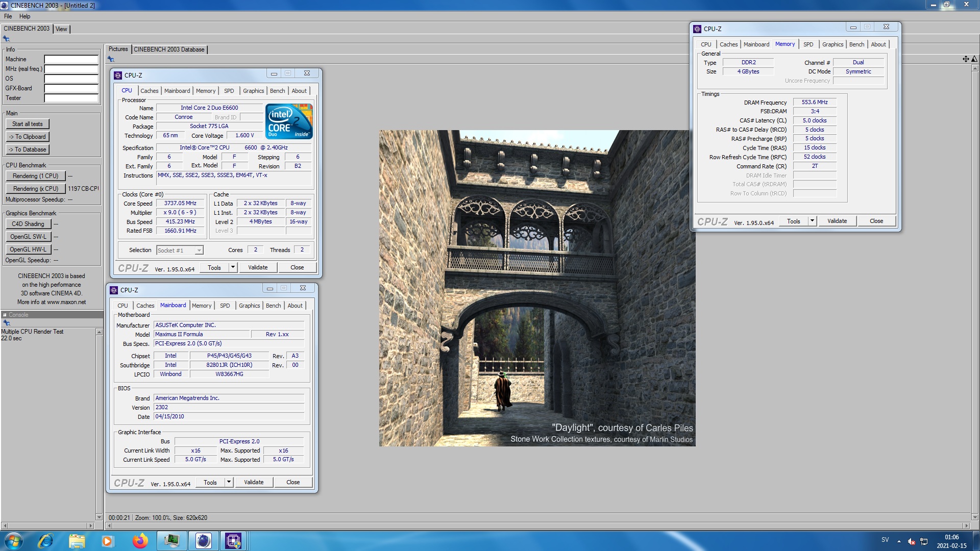Open the SPD tab in the Memory window
Viewport: 980px width, 551px height.
tap(808, 44)
